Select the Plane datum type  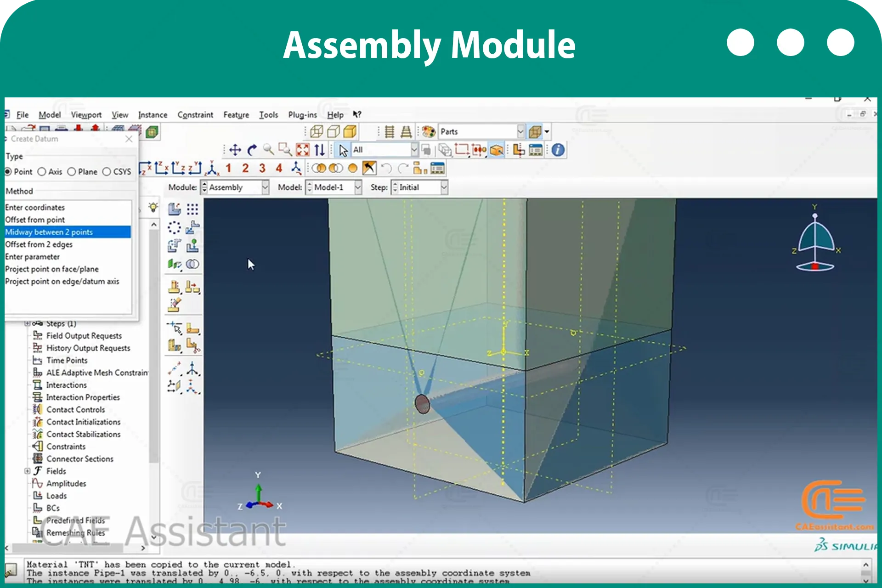(82, 172)
